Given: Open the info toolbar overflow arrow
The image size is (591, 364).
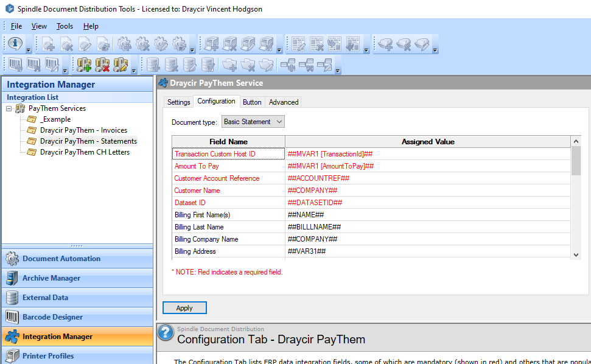Looking at the screenshot, I should [29, 50].
